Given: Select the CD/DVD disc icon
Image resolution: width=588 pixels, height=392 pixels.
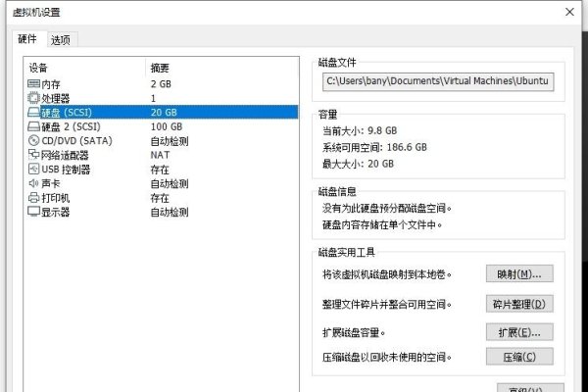Looking at the screenshot, I should tap(33, 141).
